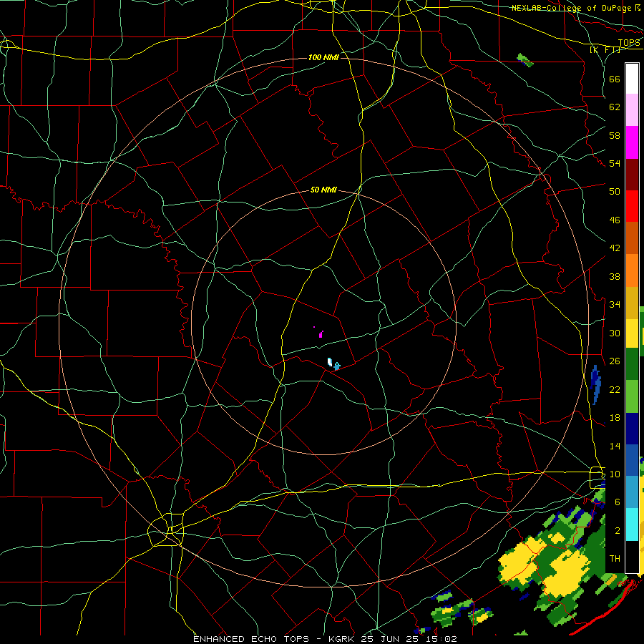Screen dimensions: 644x644
Task: Click the legend value 62
Action: point(615,107)
